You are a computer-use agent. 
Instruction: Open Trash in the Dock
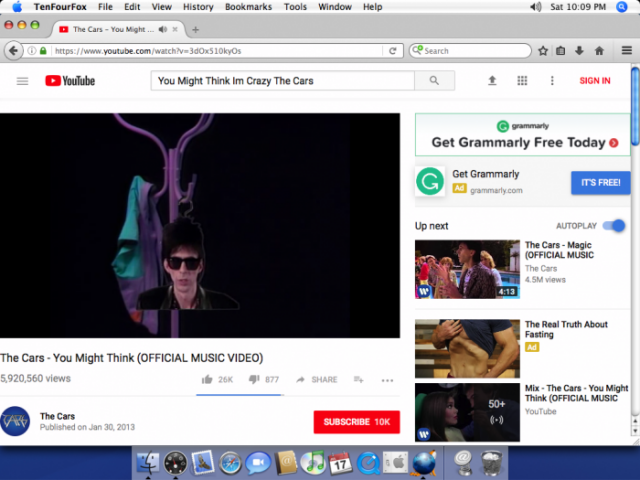491,463
